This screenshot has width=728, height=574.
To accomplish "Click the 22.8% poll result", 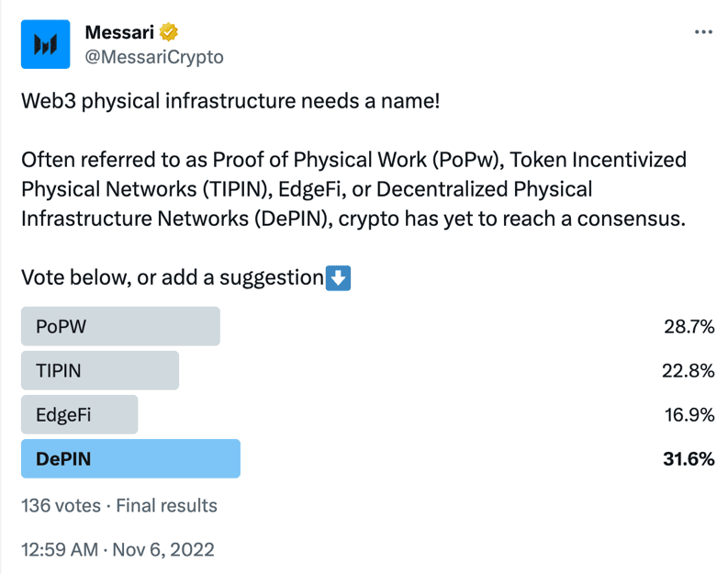I will click(x=689, y=371).
